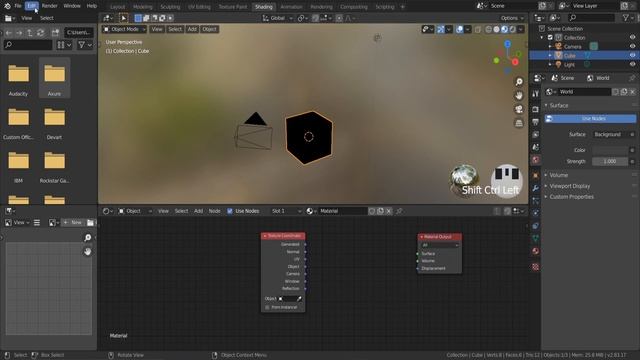Toggle From Instancer checkbox on node
The image size is (640, 360).
tap(267, 307)
